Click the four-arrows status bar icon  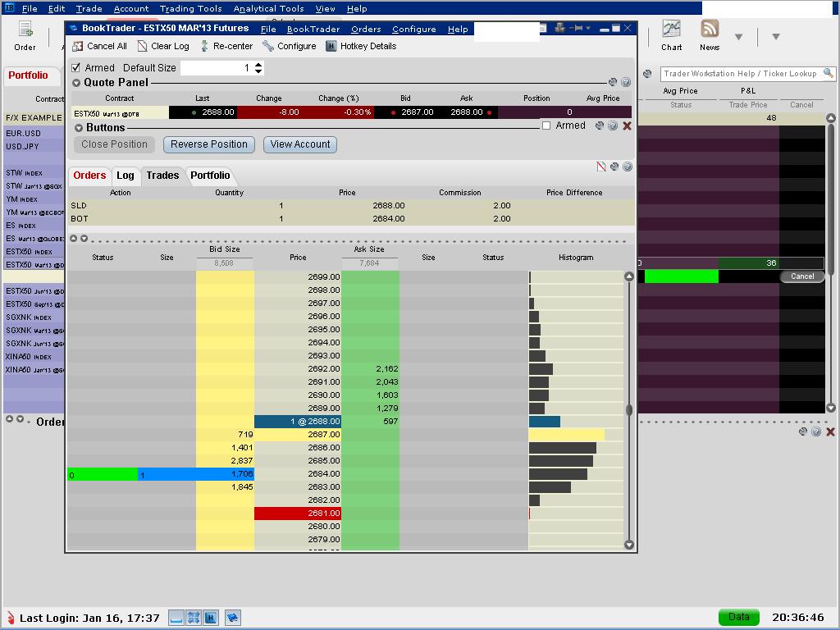[x=194, y=618]
